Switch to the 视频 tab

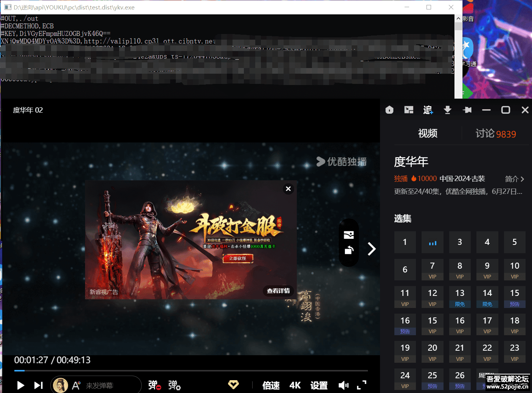click(428, 133)
